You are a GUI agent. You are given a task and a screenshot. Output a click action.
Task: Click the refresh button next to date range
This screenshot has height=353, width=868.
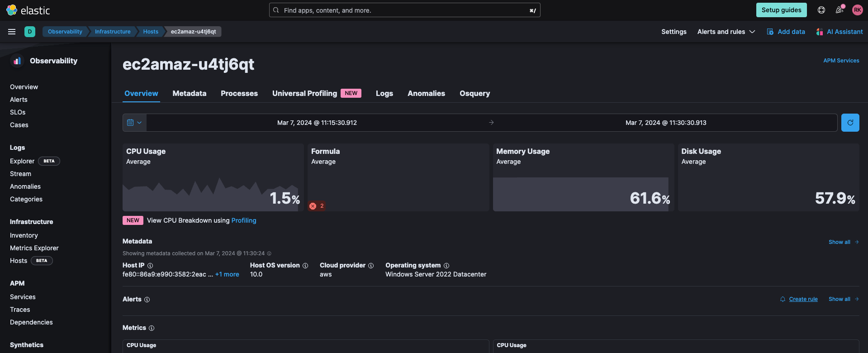pyautogui.click(x=850, y=123)
